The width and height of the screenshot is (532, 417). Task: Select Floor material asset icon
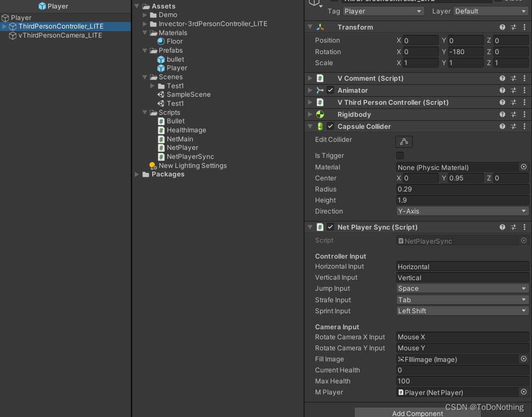point(161,42)
